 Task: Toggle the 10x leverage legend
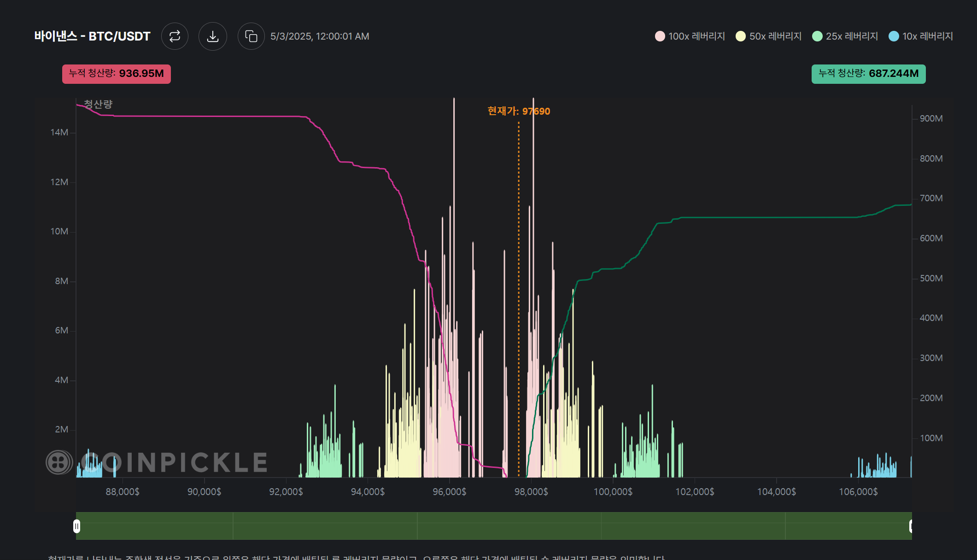pyautogui.click(x=927, y=36)
